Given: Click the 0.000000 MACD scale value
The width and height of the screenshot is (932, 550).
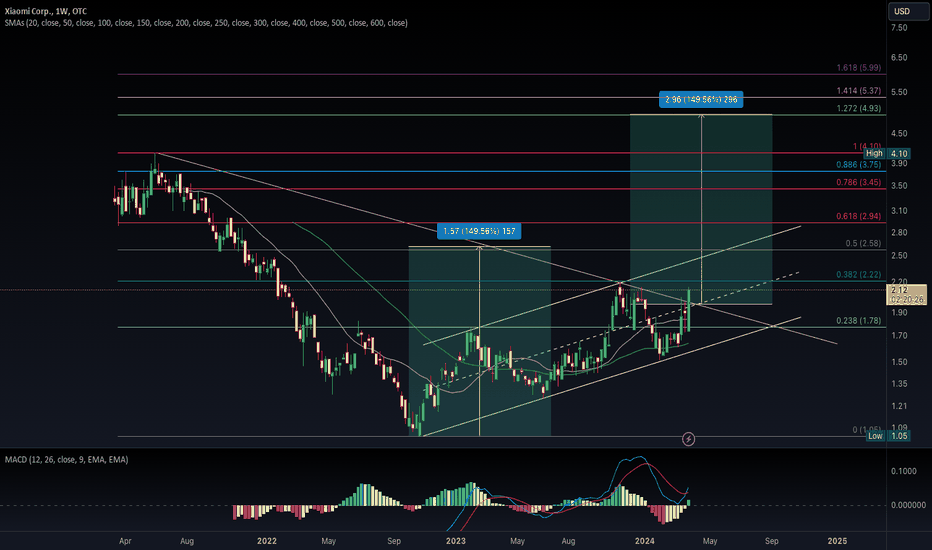Looking at the screenshot, I should [908, 505].
